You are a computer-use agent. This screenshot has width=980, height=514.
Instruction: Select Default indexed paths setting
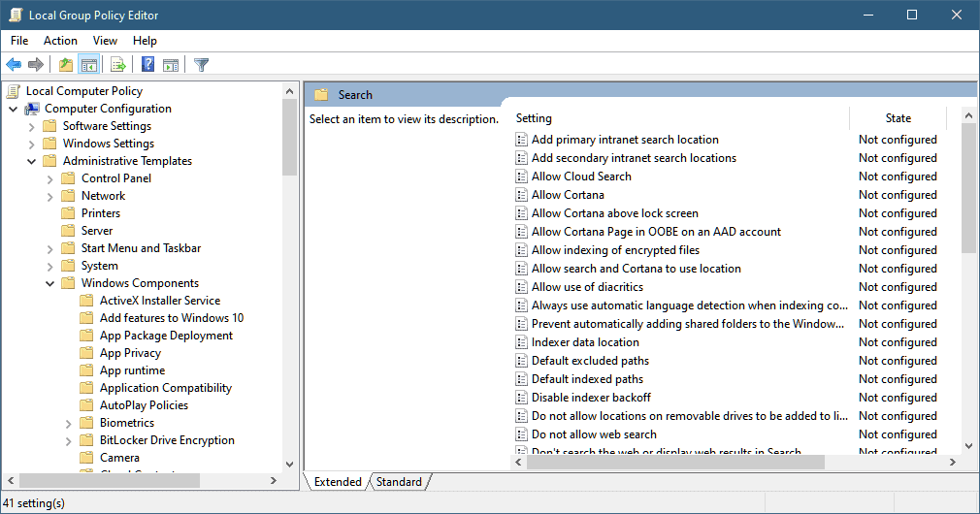click(x=587, y=379)
